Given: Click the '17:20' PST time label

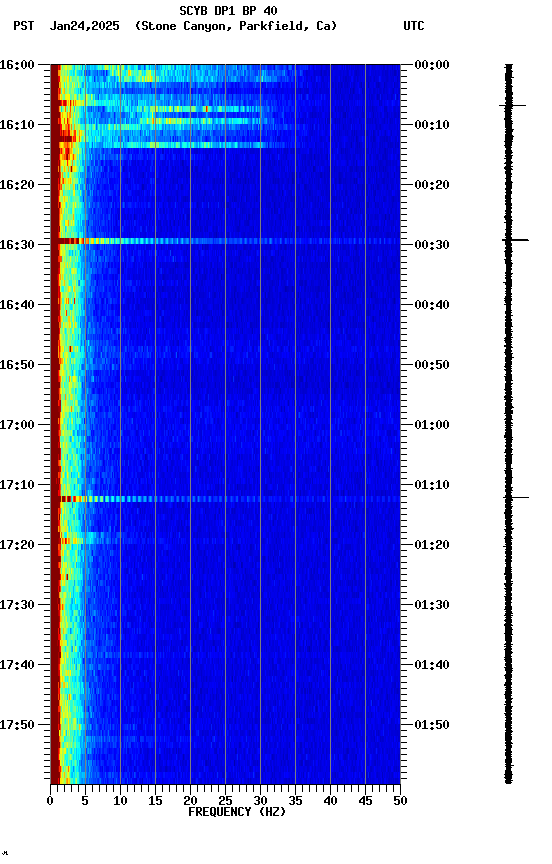Looking at the screenshot, I should point(17,545).
